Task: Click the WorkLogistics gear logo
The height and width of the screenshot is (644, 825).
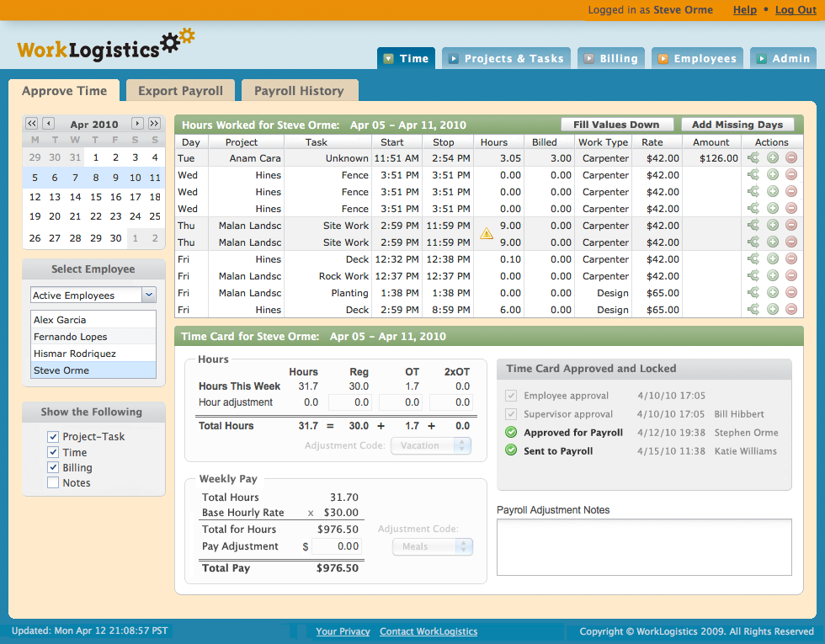Action: (106, 46)
